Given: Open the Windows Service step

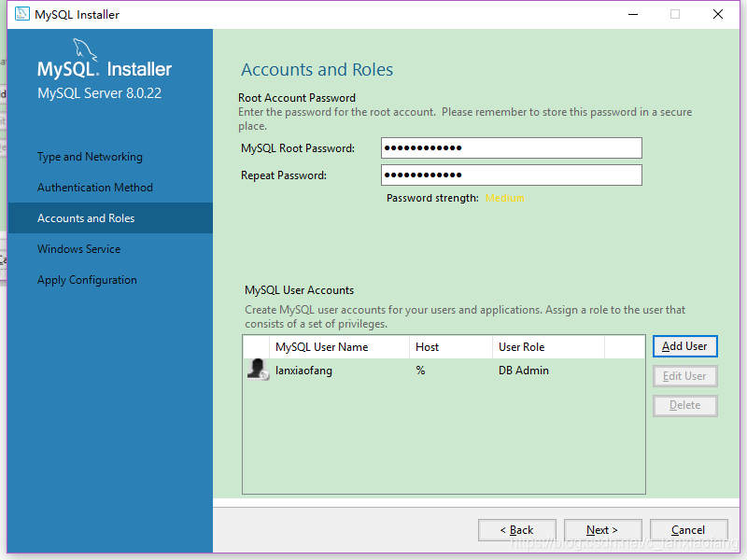Looking at the screenshot, I should click(x=78, y=249).
